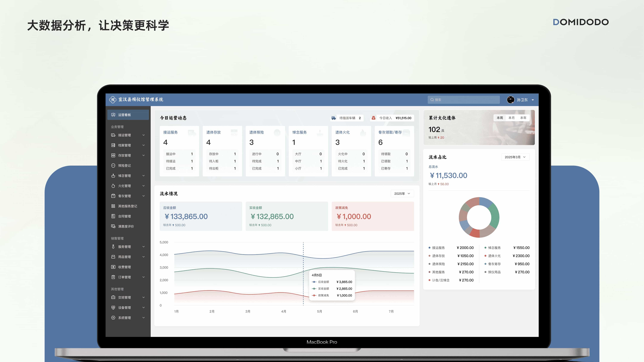Click the 应收金额 summary card
This screenshot has width=644, height=362.
[201, 216]
